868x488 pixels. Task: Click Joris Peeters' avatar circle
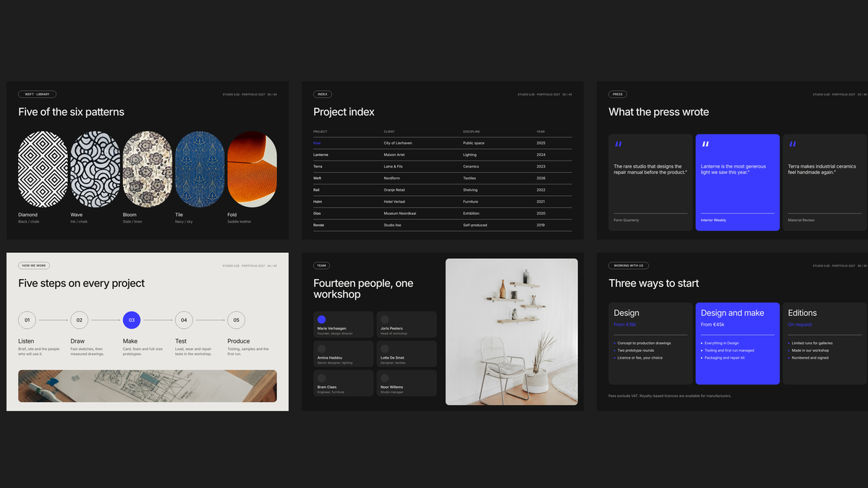click(385, 320)
